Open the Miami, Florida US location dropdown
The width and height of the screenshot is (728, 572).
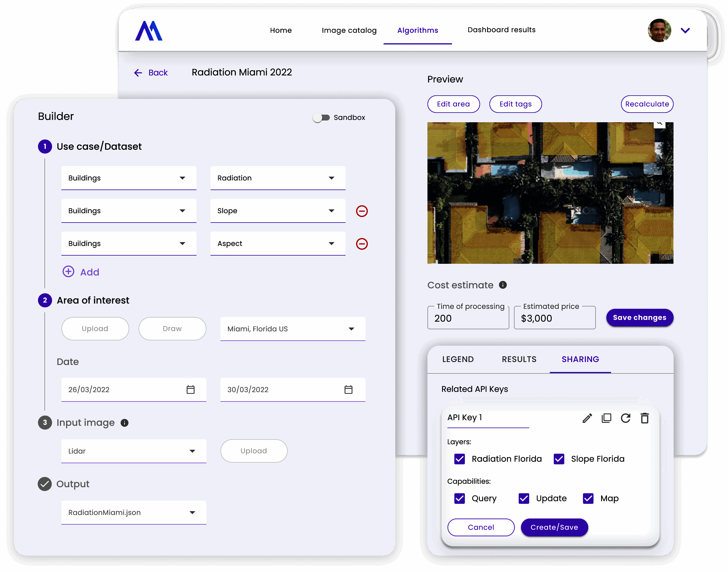click(x=351, y=329)
